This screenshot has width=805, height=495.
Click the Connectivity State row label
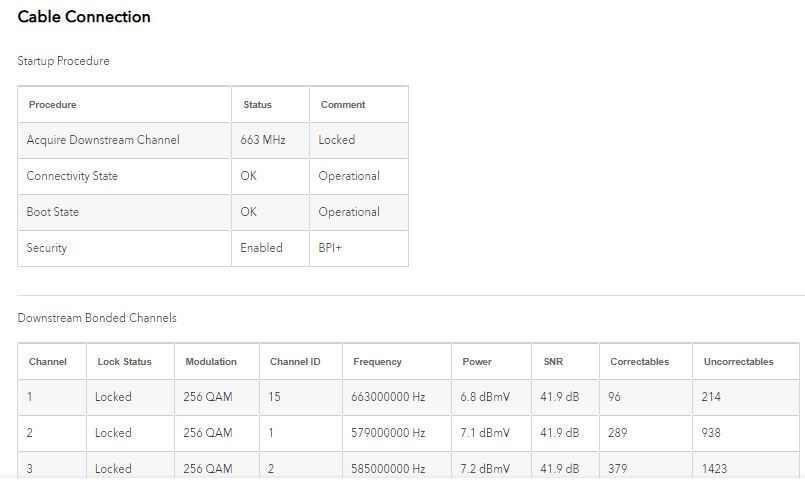72,176
